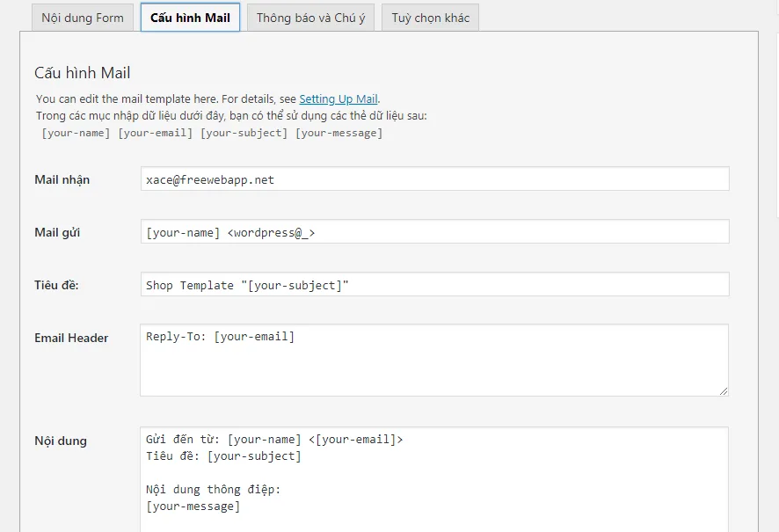Go to the Tuỳ chọn khác tab
Viewport: 779px width, 532px height.
[x=430, y=18]
